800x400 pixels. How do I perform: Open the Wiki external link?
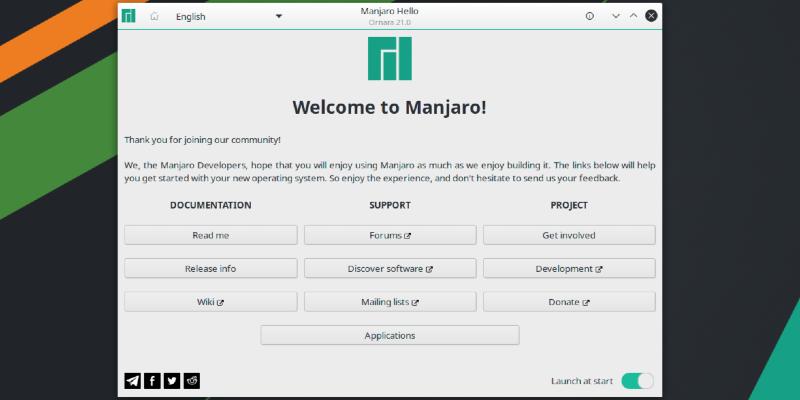pos(210,301)
